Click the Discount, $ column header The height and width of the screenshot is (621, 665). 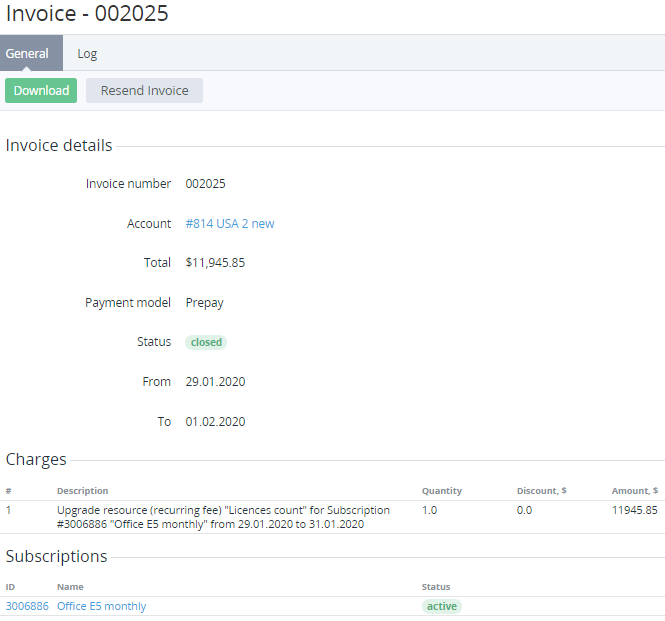[x=541, y=491]
